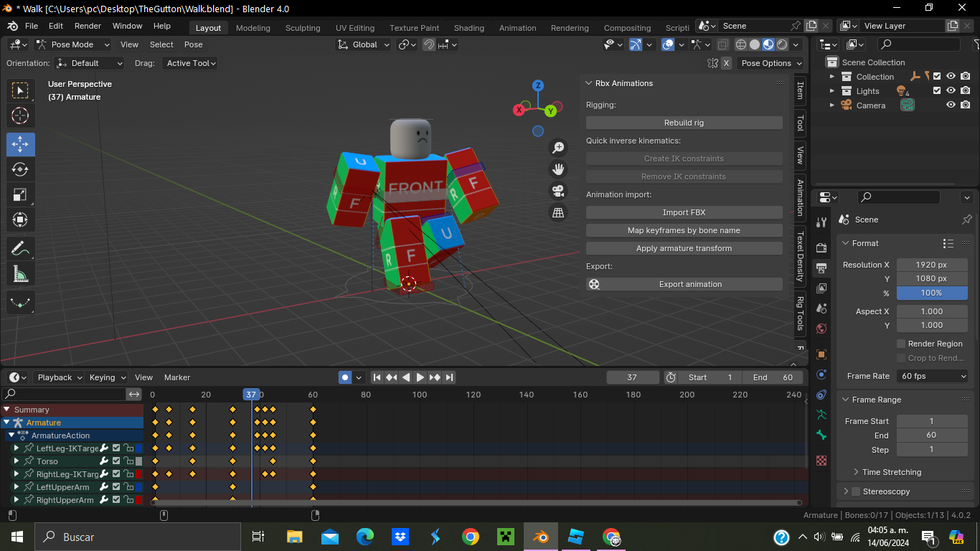Activate the Rotate tool
980x551 pixels.
pyautogui.click(x=20, y=169)
